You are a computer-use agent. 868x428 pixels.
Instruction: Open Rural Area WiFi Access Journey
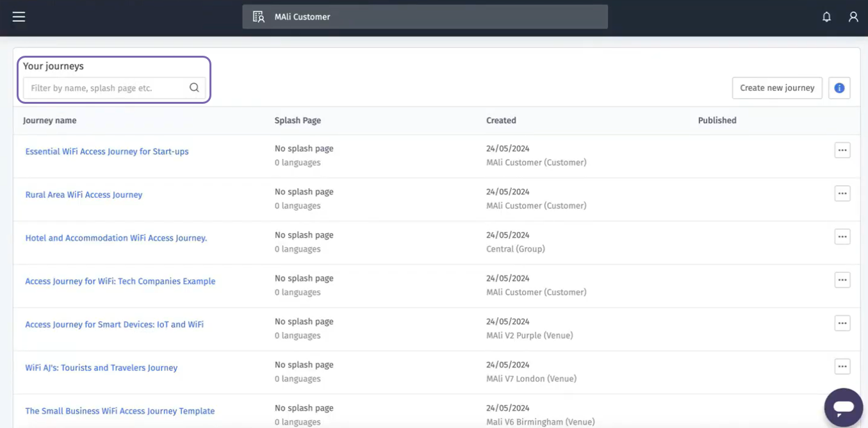84,195
